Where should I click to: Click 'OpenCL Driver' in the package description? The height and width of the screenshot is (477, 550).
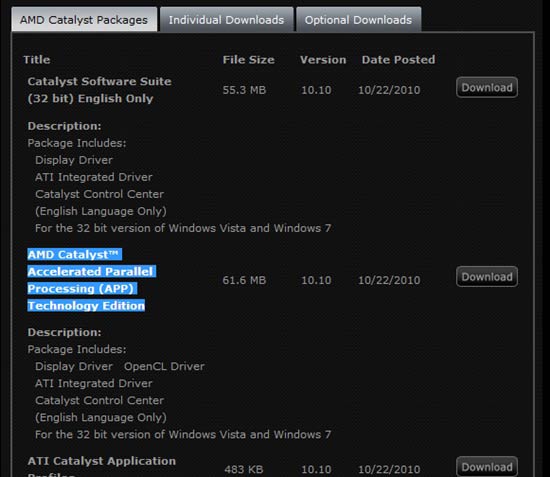(x=164, y=367)
